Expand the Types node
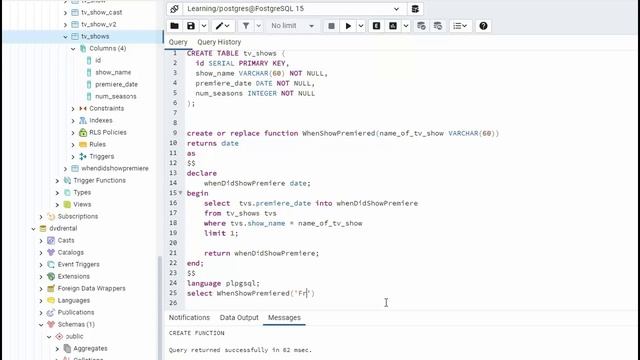The image size is (640, 360). (57, 193)
